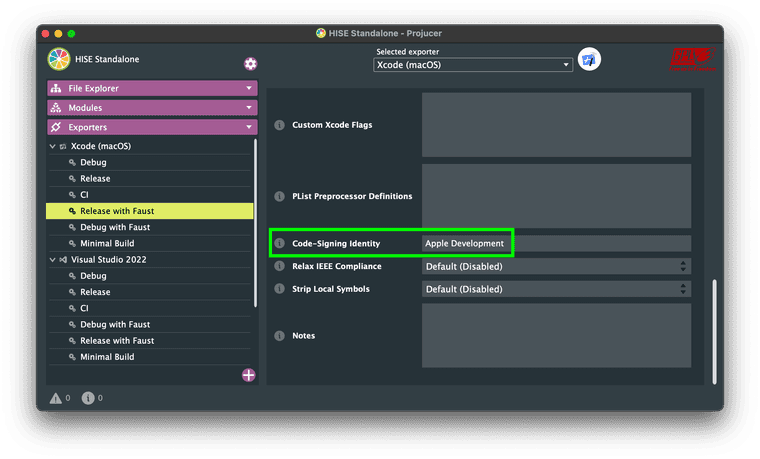
Task: Click Xcode (macOS) exporter icon
Action: pyautogui.click(x=63, y=146)
